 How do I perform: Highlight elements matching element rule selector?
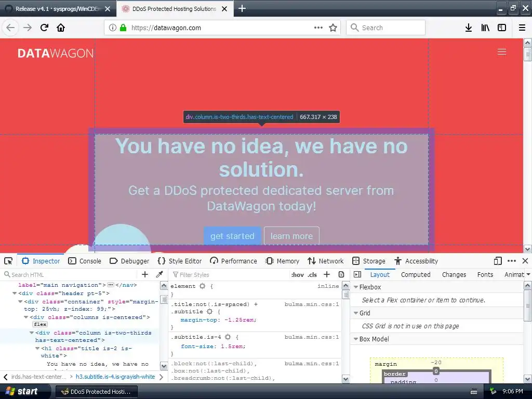pyautogui.click(x=202, y=286)
